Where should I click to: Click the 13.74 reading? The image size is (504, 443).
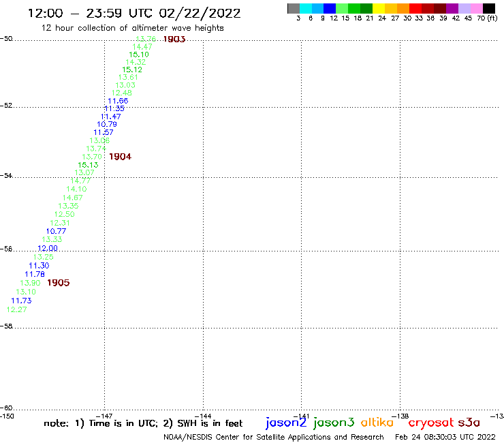pyautogui.click(x=96, y=149)
